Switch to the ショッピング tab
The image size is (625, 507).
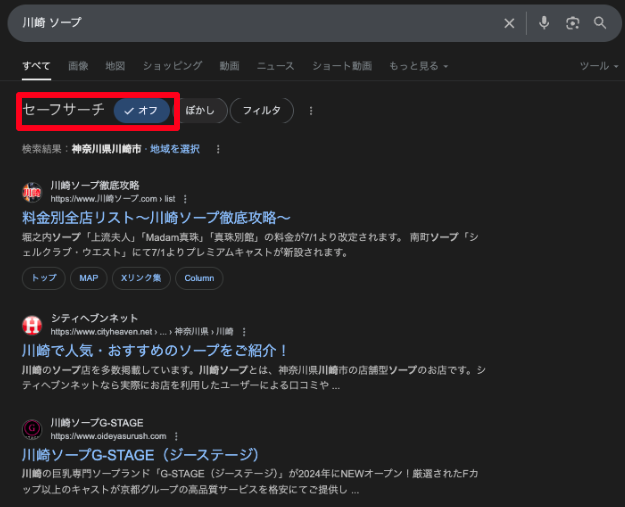click(173, 66)
